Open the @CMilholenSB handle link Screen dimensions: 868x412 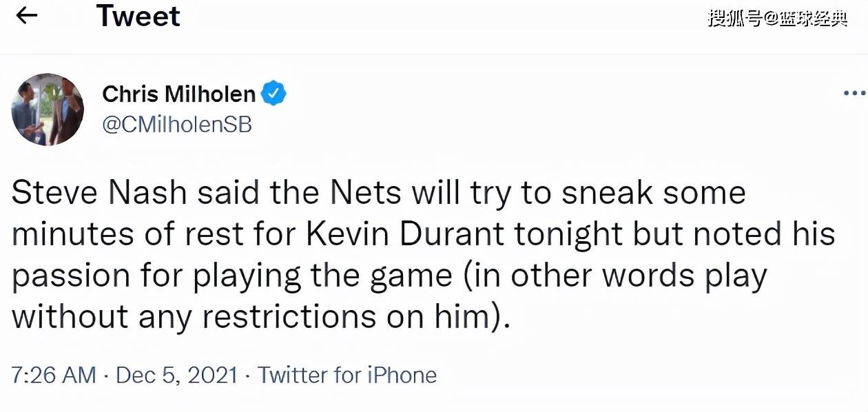point(177,125)
